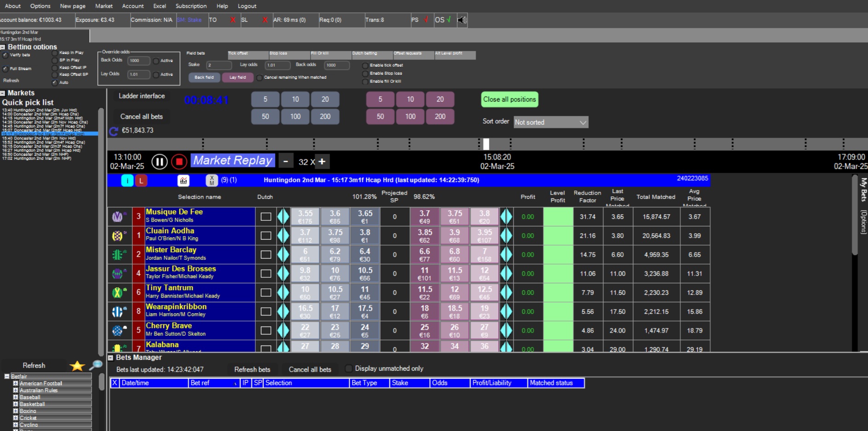Expand Cricket tree node
868x431 pixels.
point(16,418)
